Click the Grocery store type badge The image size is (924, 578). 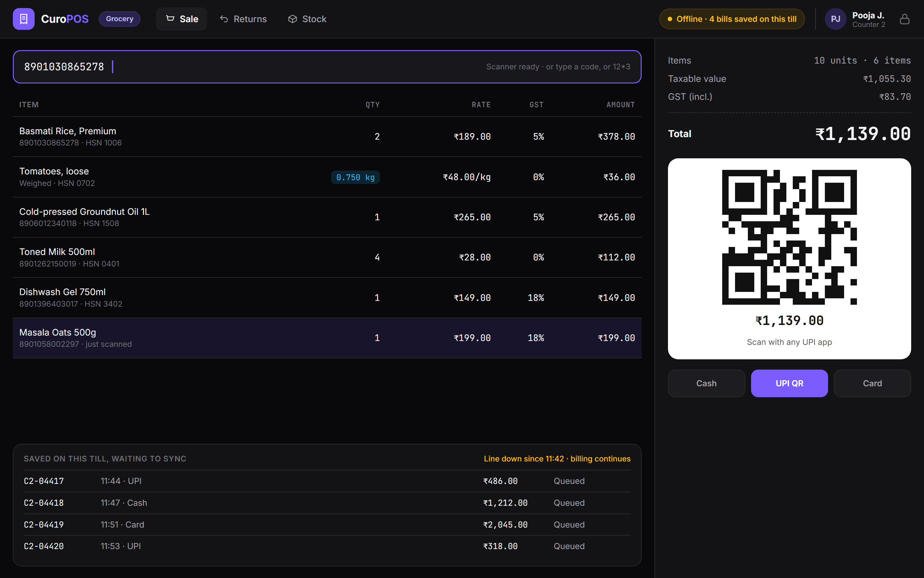tap(119, 19)
